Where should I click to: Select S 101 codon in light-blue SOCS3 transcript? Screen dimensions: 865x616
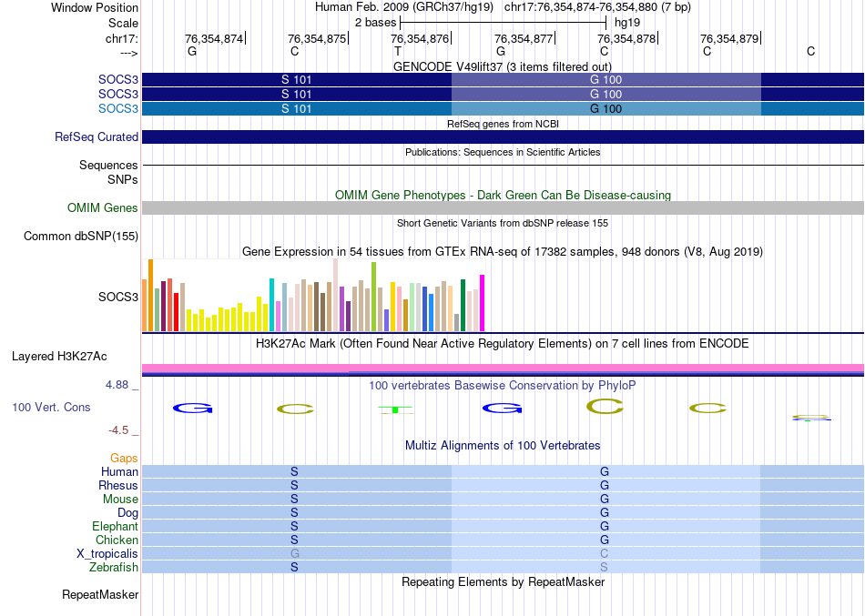pos(296,108)
